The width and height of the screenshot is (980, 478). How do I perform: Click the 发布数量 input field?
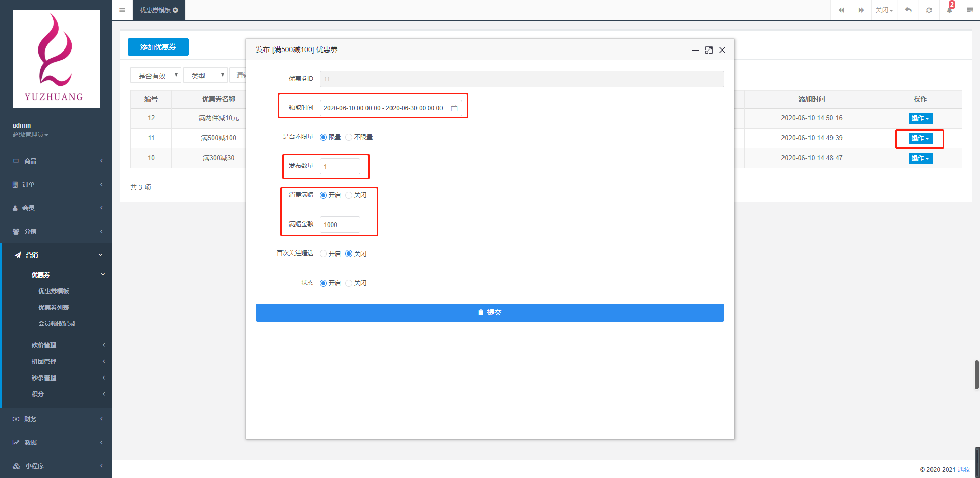coord(340,166)
